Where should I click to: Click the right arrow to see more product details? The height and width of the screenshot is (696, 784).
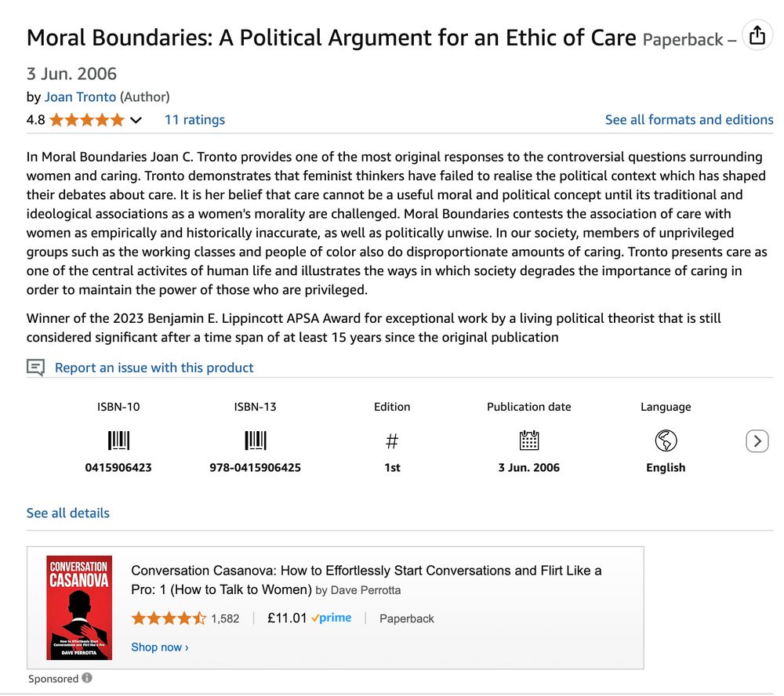pyautogui.click(x=757, y=441)
